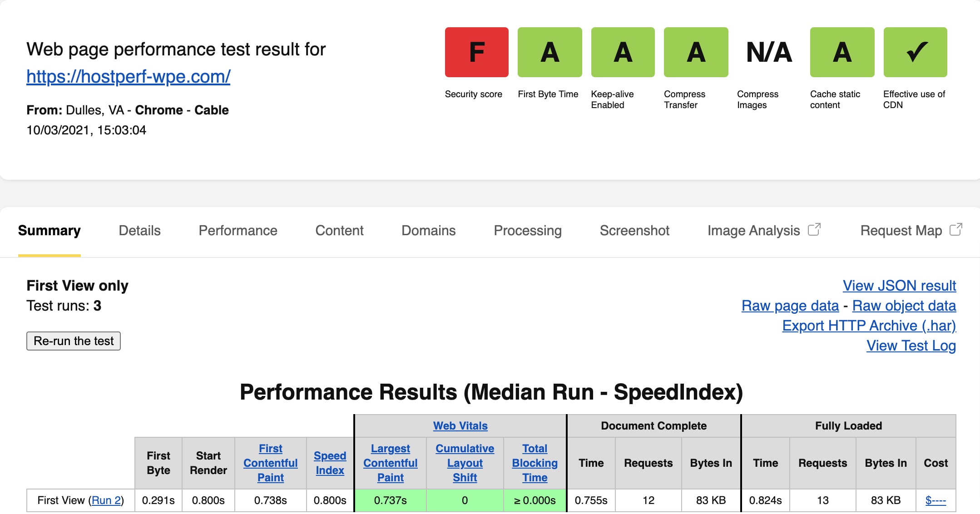Open the Screenshot tab
Image resolution: width=980 pixels, height=514 pixels.
(x=634, y=231)
